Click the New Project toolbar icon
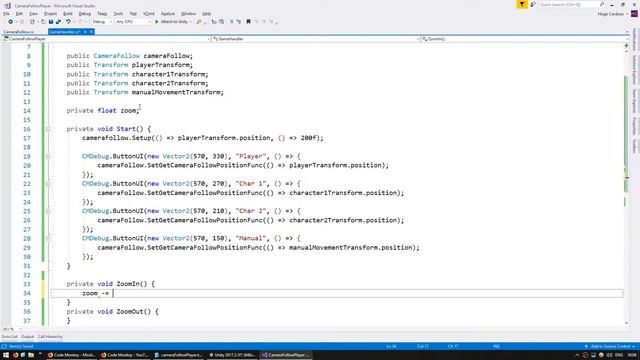Screen dimensions: 640x360 pyautogui.click(x=32, y=22)
